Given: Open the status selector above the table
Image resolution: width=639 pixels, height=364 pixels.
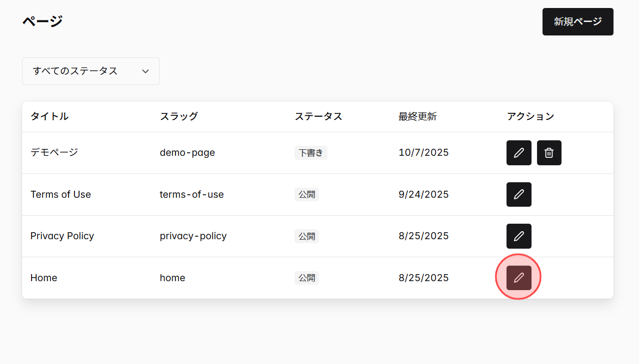Looking at the screenshot, I should (90, 71).
